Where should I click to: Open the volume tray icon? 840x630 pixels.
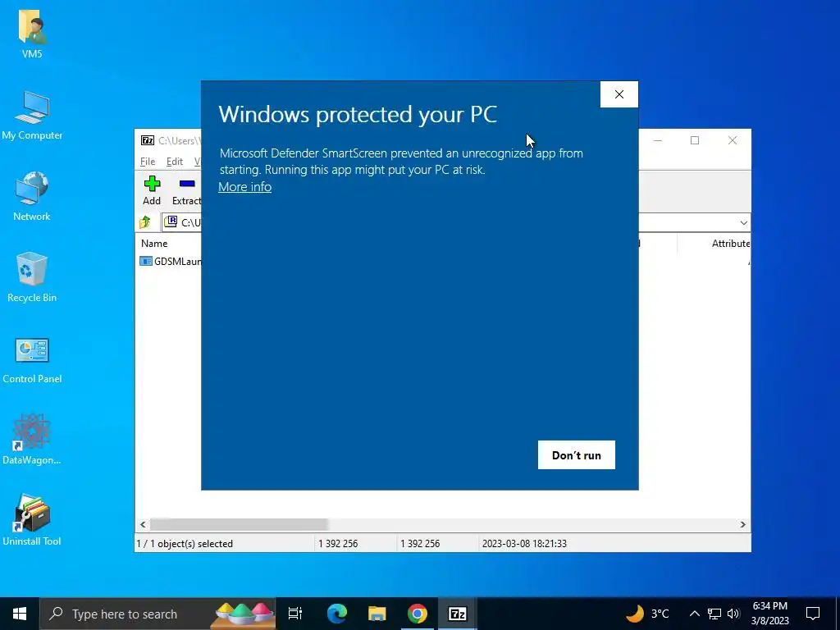point(733,614)
